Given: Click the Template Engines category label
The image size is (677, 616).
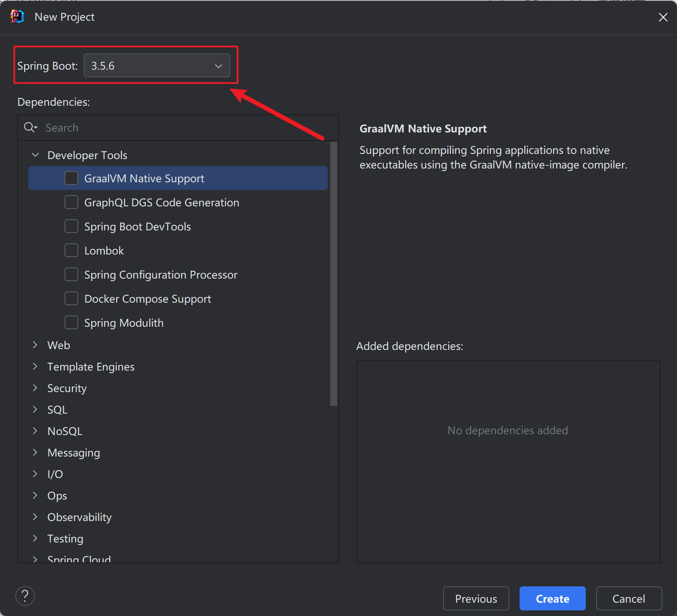Looking at the screenshot, I should [x=91, y=367].
